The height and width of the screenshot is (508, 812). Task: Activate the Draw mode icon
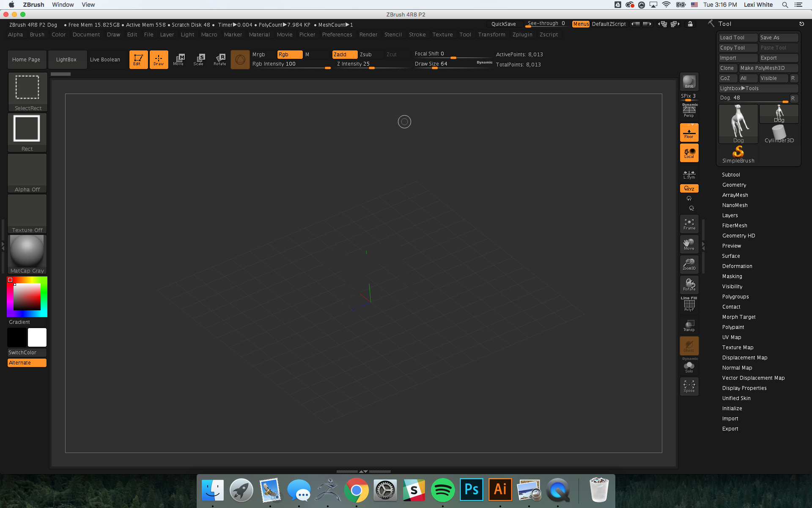pyautogui.click(x=159, y=60)
